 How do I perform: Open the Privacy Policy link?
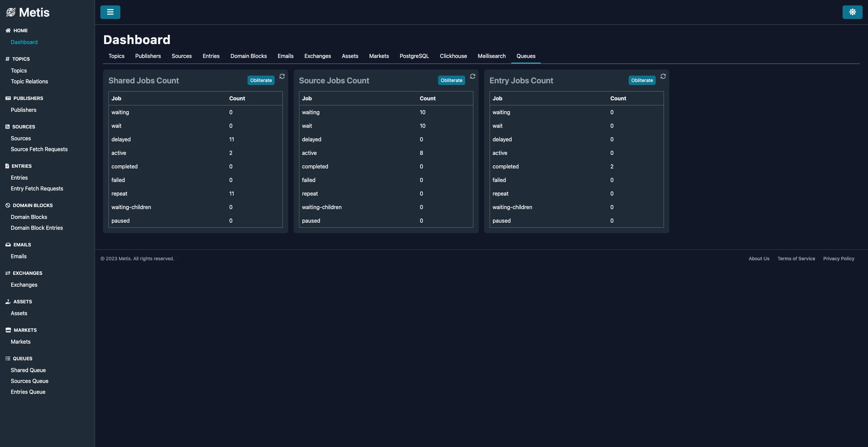pyautogui.click(x=839, y=258)
